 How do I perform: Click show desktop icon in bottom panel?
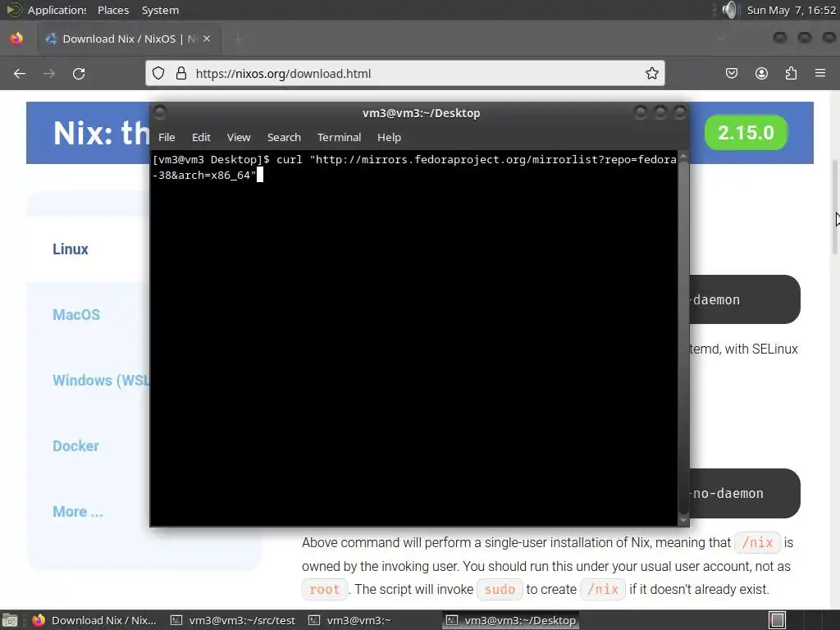(10, 620)
